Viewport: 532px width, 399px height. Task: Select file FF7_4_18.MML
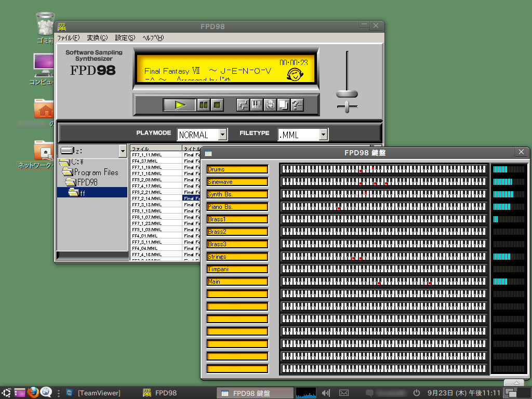tap(147, 255)
